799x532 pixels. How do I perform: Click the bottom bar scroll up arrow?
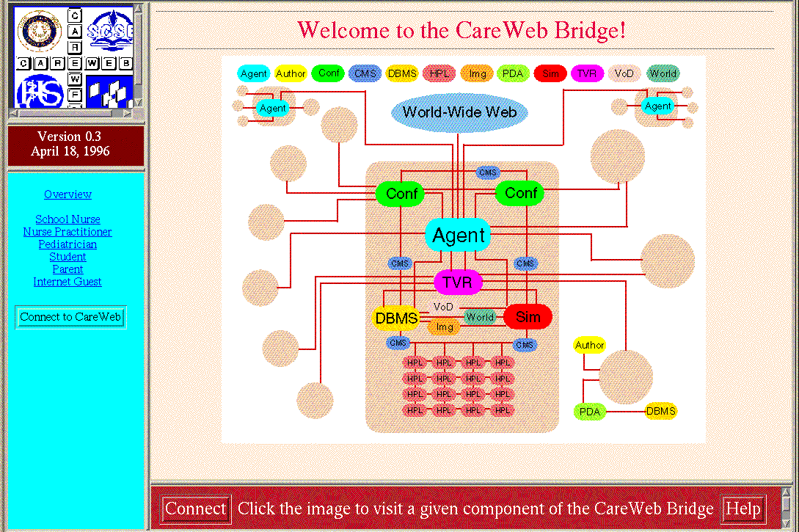787,492
